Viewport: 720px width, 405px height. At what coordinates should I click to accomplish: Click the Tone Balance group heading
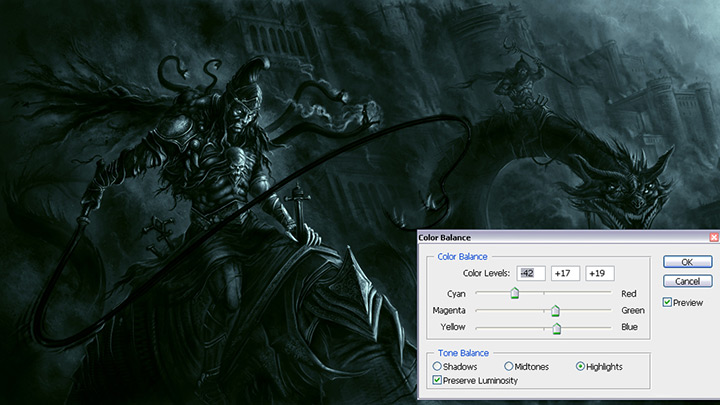(x=463, y=353)
